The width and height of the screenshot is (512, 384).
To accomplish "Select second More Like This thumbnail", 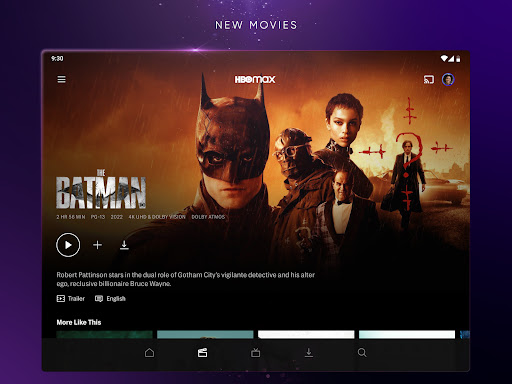I will [205, 334].
